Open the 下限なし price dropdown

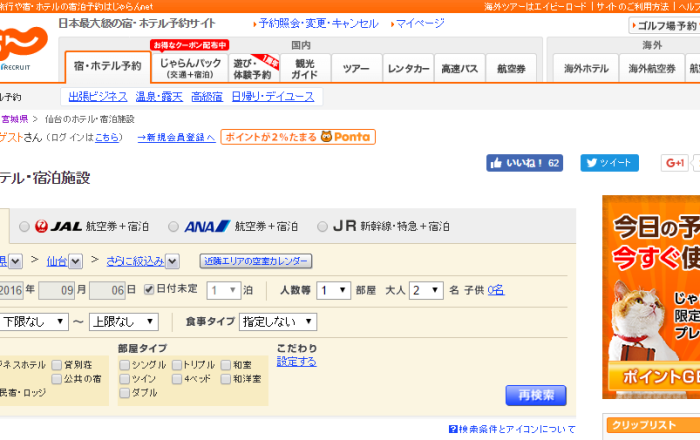point(34,322)
